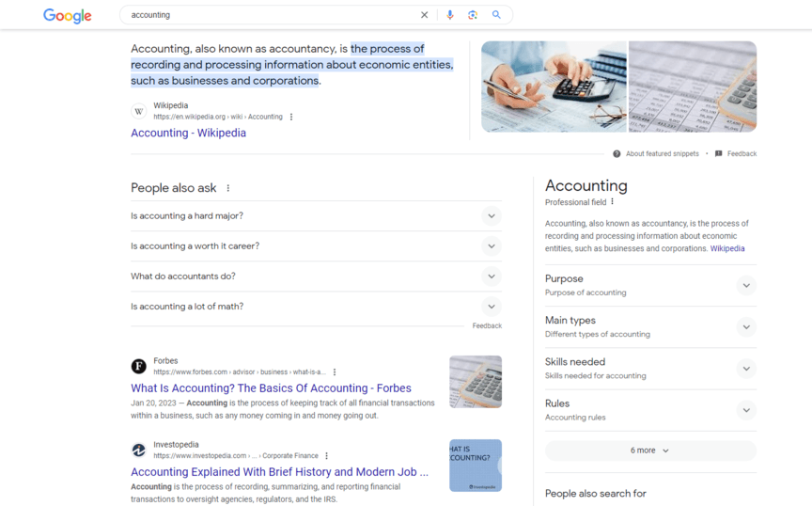812x506 pixels.
Task: Open 'What Is Accounting? The Basics' Forbes link
Action: pos(271,388)
